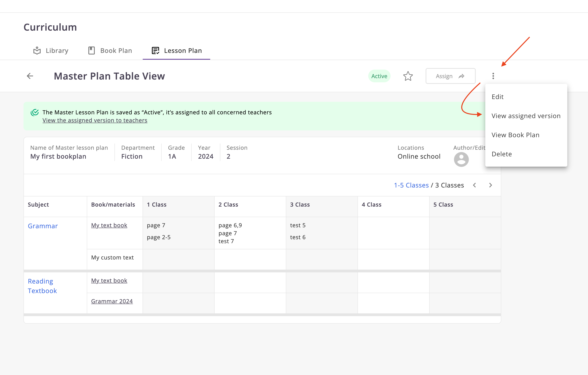Go to previous classes page chevron

tap(475, 185)
